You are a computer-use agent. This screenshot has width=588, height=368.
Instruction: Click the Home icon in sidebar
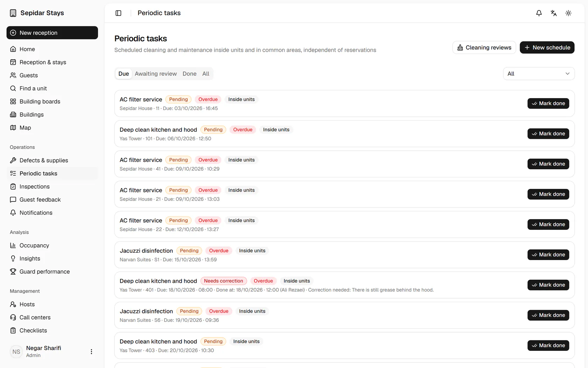pyautogui.click(x=13, y=49)
